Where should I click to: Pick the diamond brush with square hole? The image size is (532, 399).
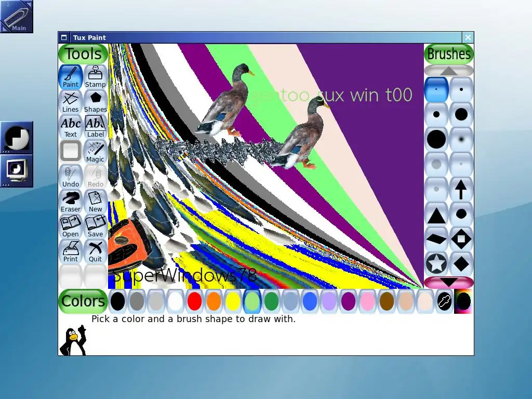click(461, 239)
